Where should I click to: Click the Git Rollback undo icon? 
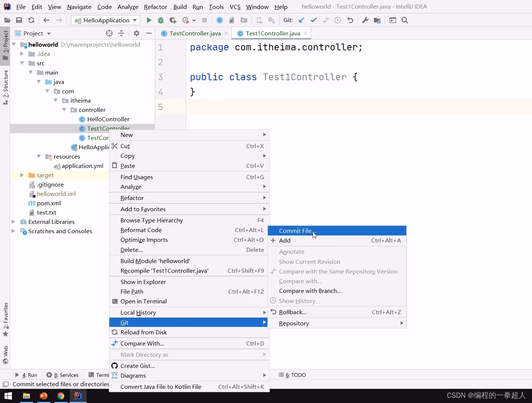click(x=350, y=20)
